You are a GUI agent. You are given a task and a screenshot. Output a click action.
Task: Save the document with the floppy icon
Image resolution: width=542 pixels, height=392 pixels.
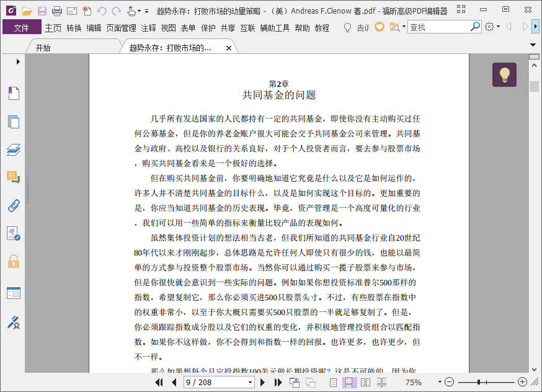point(42,11)
